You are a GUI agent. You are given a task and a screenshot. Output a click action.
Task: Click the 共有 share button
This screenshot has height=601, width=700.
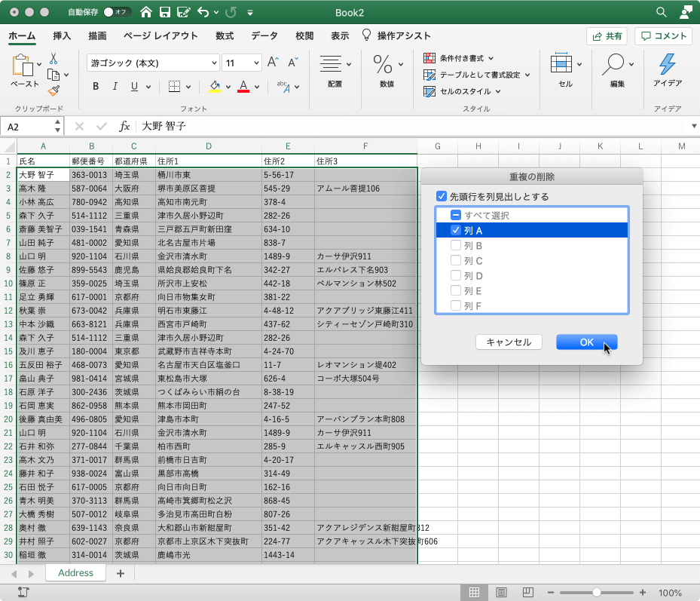click(607, 36)
